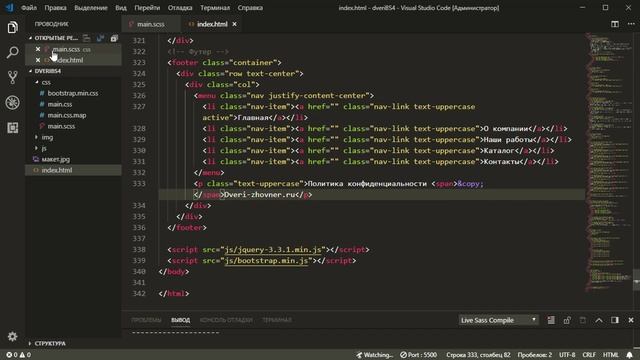Open notifications bell in status bar
This screenshot has width=640, height=360.
(x=630, y=355)
